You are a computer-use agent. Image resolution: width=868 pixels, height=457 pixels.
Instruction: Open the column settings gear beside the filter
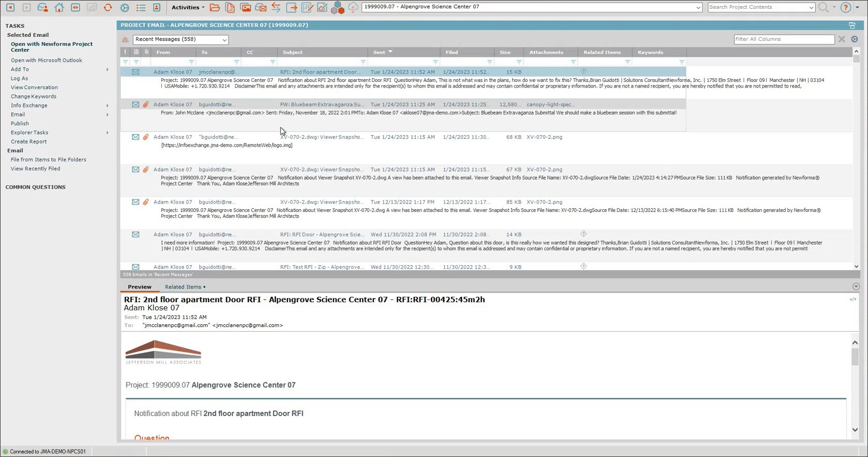click(855, 39)
